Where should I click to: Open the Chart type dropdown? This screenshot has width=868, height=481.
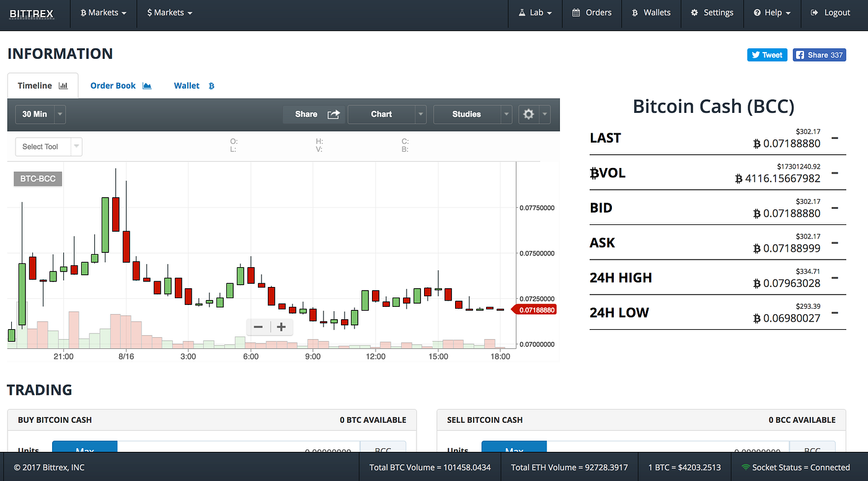pyautogui.click(x=387, y=114)
